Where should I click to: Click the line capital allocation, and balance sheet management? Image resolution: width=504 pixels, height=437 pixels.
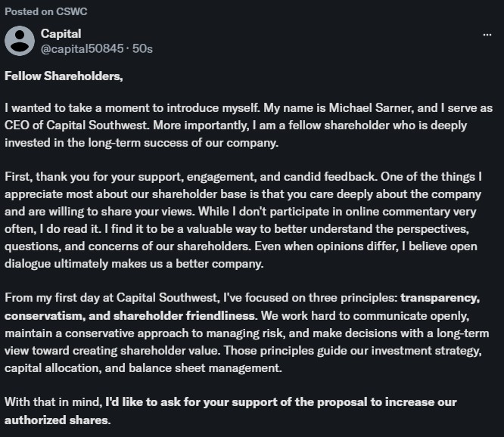tap(143, 368)
